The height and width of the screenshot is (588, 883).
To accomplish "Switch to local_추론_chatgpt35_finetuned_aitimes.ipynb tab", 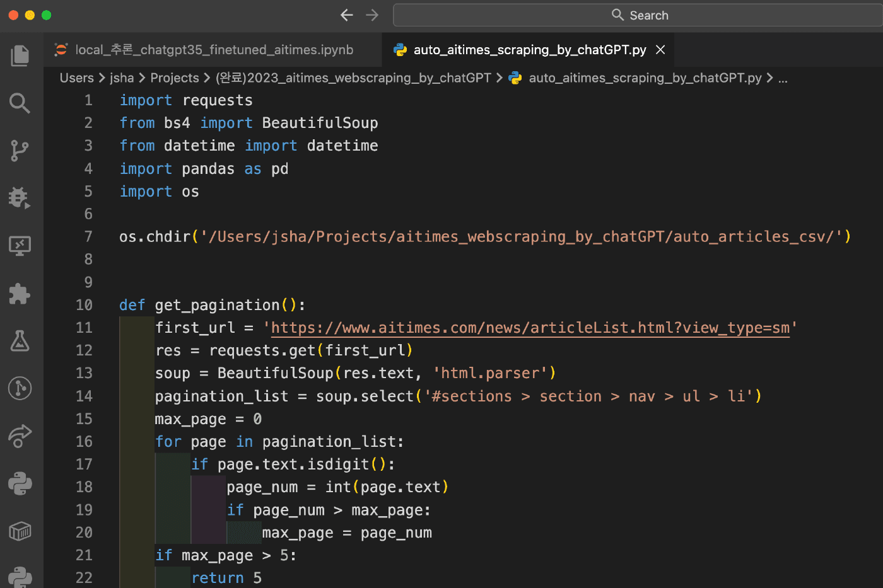I will 213,50.
